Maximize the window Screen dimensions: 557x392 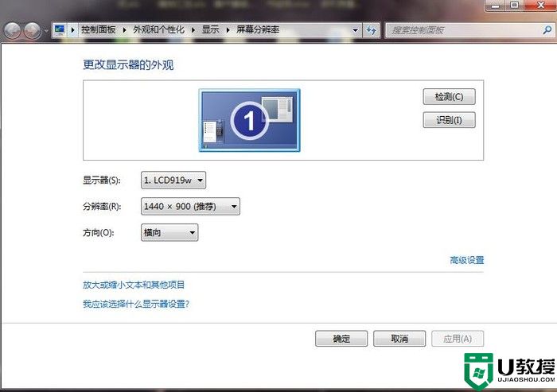(x=514, y=6)
